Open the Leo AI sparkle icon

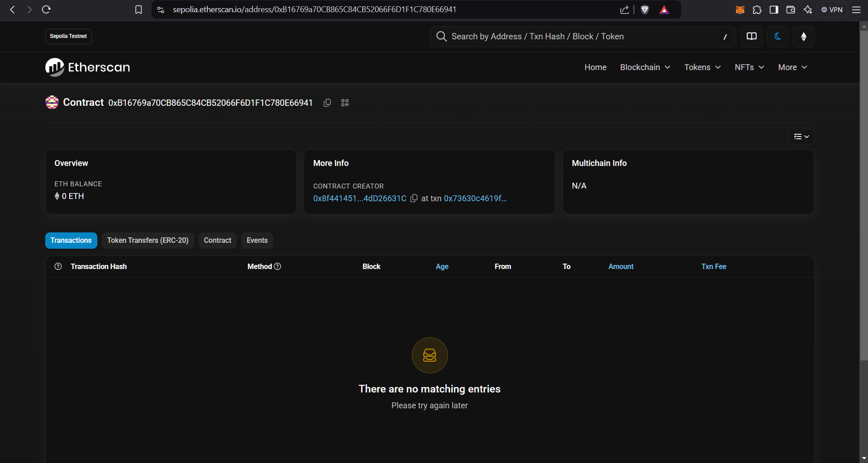pos(808,9)
